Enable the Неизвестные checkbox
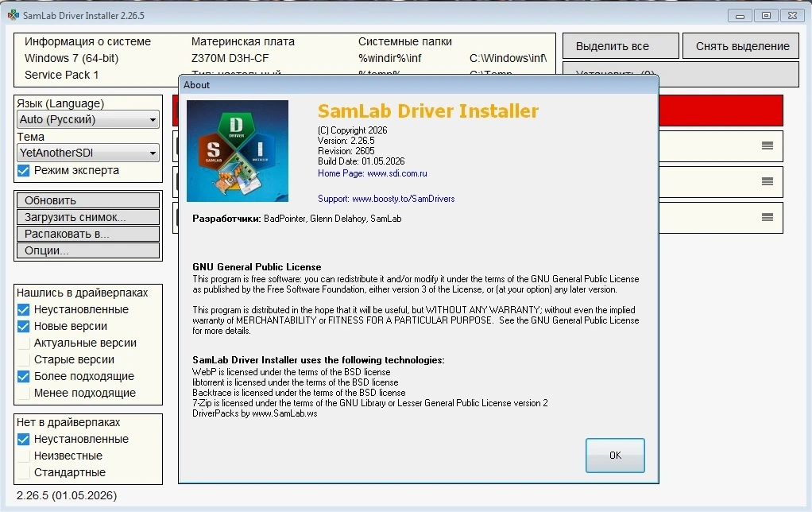The height and width of the screenshot is (512, 812). (23, 456)
